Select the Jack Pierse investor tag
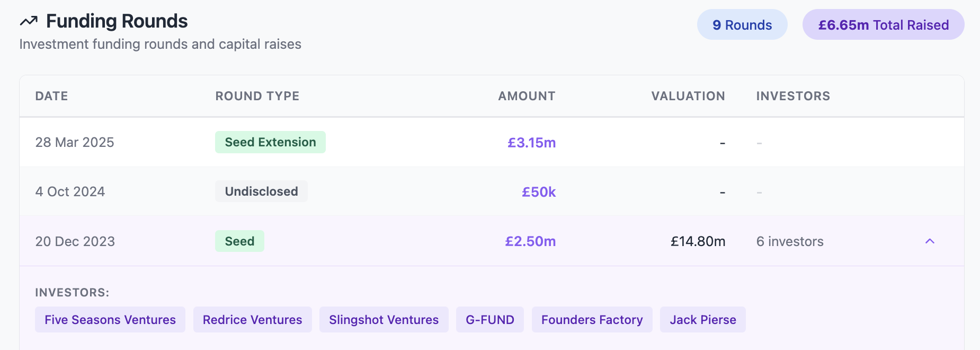This screenshot has width=980, height=350. tap(702, 320)
